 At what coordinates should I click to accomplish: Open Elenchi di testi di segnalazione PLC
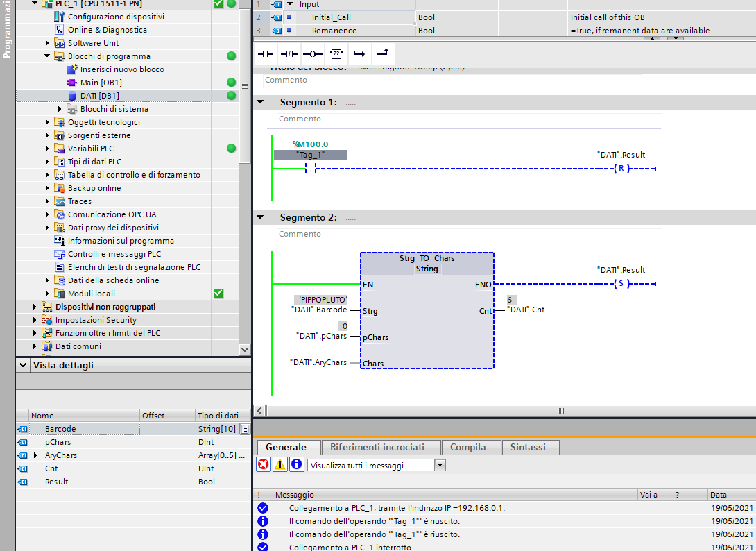pos(134,266)
